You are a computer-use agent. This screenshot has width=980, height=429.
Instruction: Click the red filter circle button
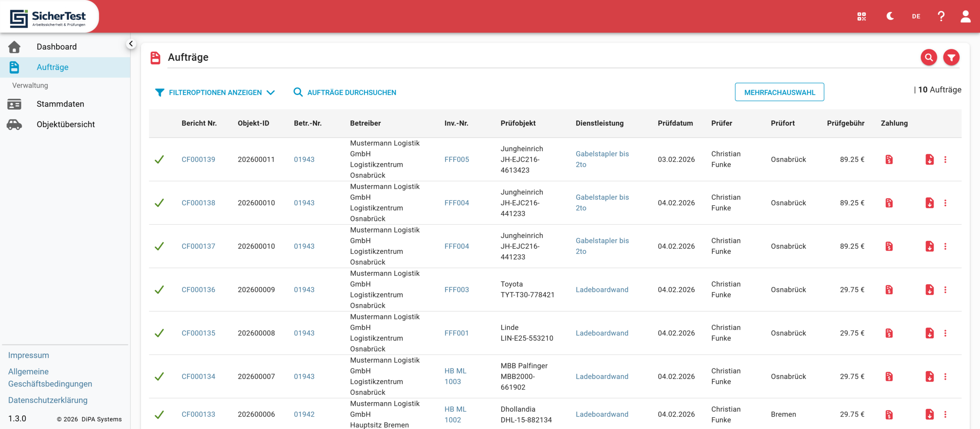(951, 57)
